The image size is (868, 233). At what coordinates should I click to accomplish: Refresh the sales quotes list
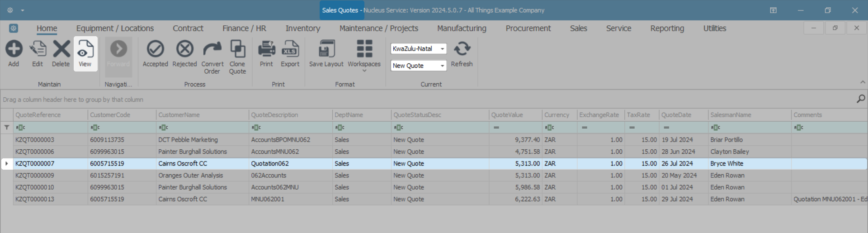462,49
